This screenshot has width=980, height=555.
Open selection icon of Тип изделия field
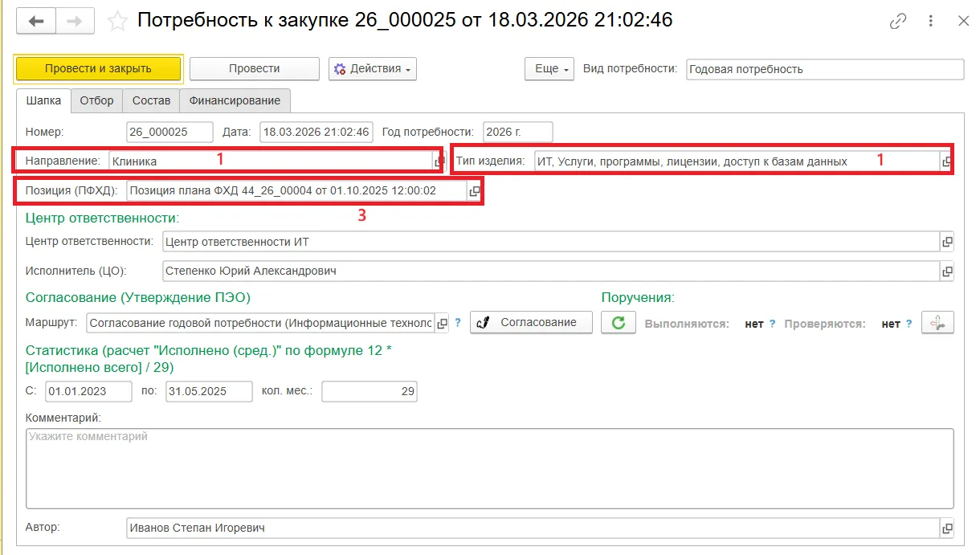[947, 161]
